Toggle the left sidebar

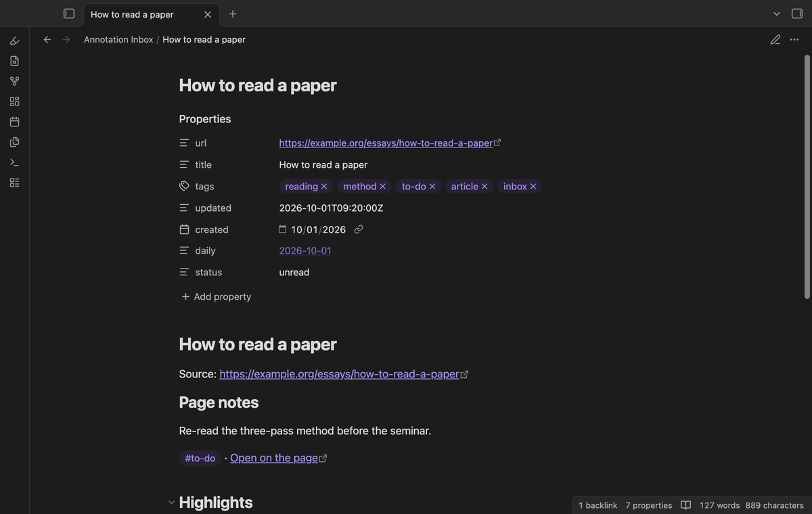pos(69,14)
